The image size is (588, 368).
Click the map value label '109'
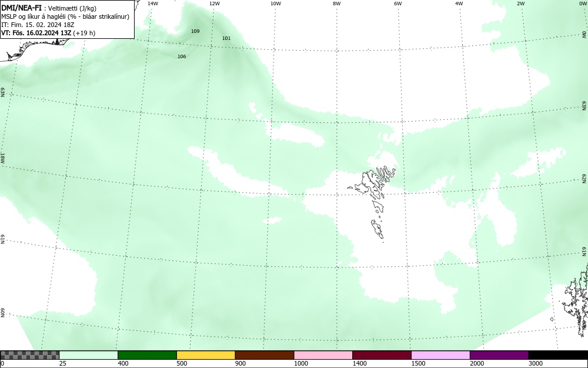pyautogui.click(x=195, y=31)
